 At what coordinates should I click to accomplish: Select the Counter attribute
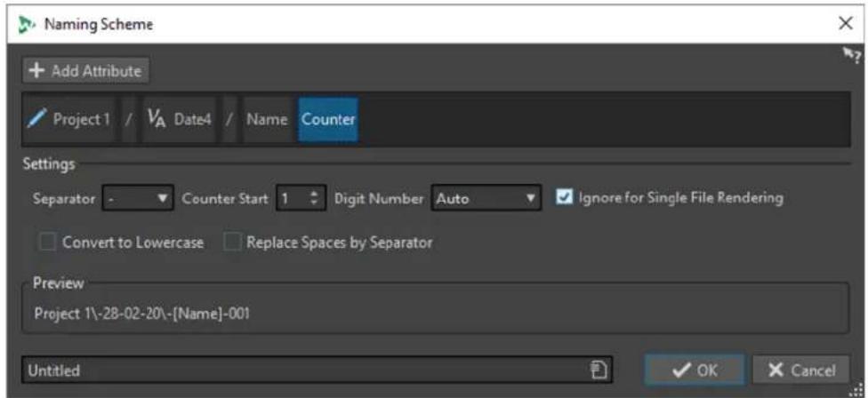point(328,120)
